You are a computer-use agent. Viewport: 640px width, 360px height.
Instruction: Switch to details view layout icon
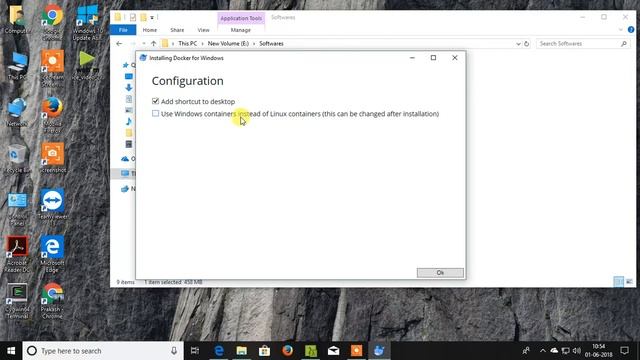coord(618,282)
